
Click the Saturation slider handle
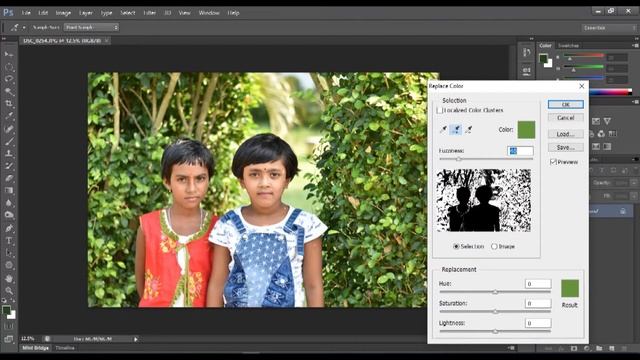pyautogui.click(x=495, y=312)
